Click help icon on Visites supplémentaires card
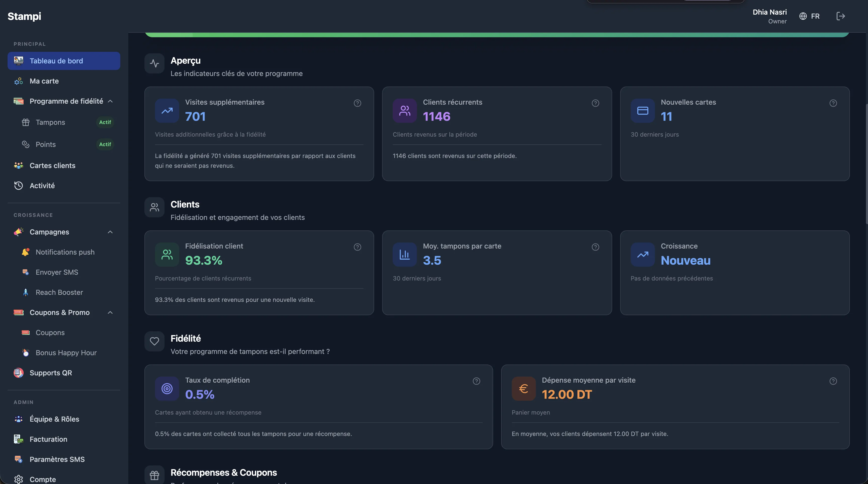This screenshot has width=868, height=484. 358,103
